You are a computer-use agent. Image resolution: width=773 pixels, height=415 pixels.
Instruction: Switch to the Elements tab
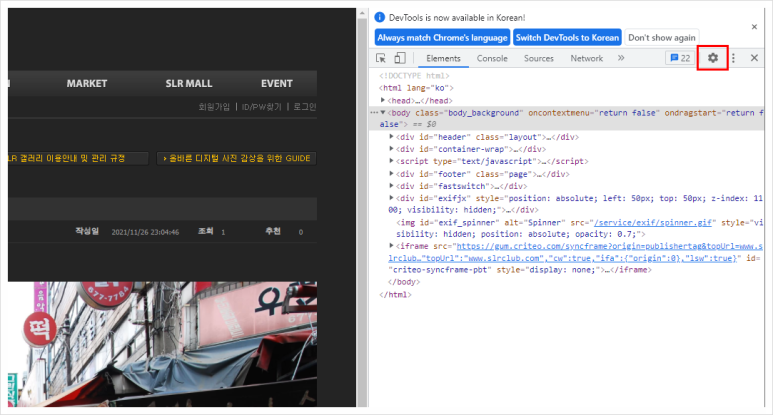[443, 58]
